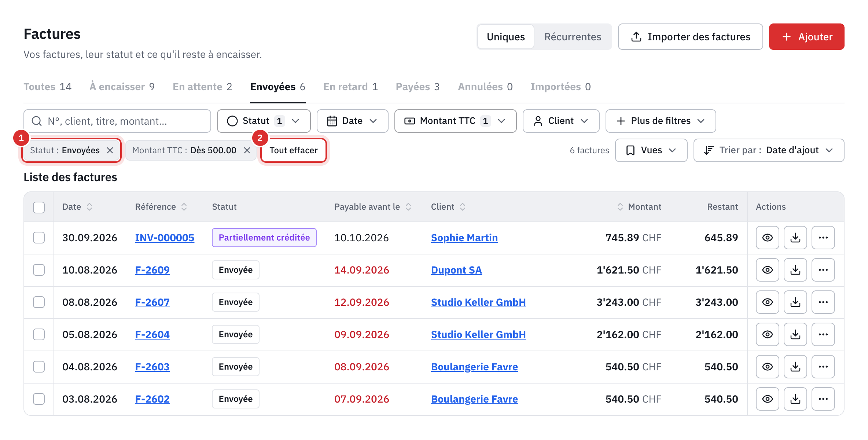This screenshot has width=868, height=440.
Task: View invoice F-2603 with the eye icon
Action: pyautogui.click(x=767, y=367)
